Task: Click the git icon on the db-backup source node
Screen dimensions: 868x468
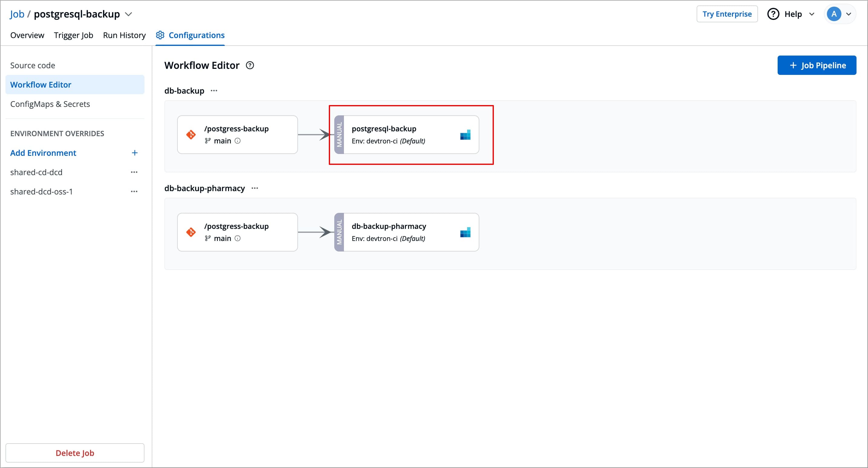Action: [191, 135]
